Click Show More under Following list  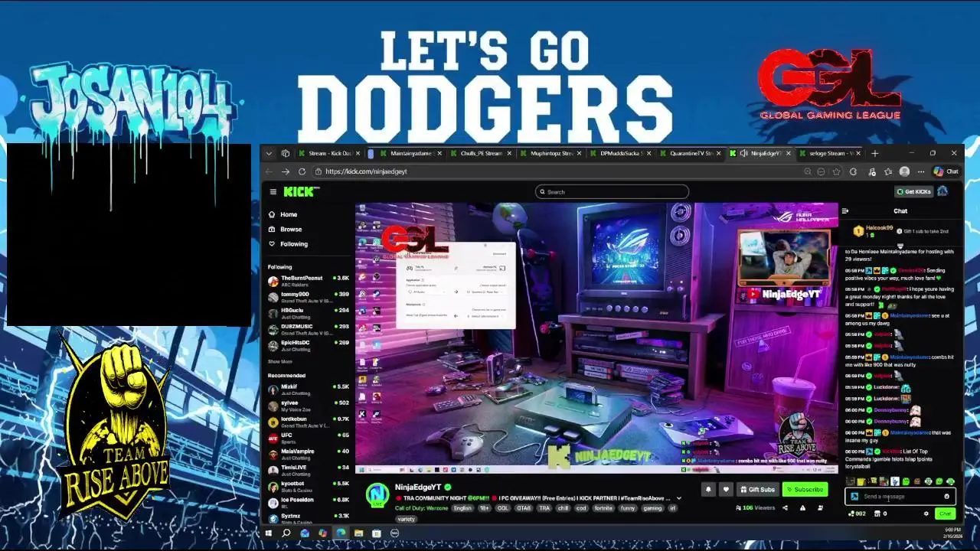tap(279, 361)
